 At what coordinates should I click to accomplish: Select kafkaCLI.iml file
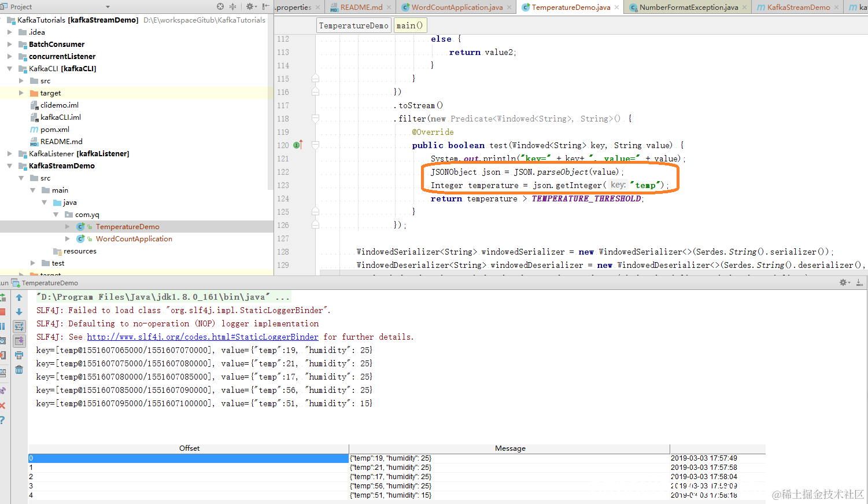[x=60, y=117]
